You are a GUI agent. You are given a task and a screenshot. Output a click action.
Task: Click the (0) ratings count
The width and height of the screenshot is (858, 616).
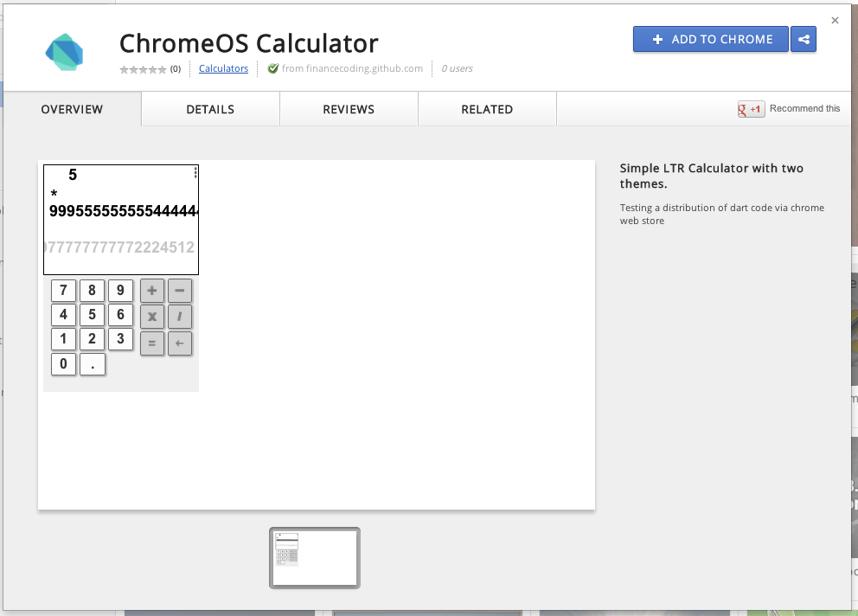(x=175, y=69)
